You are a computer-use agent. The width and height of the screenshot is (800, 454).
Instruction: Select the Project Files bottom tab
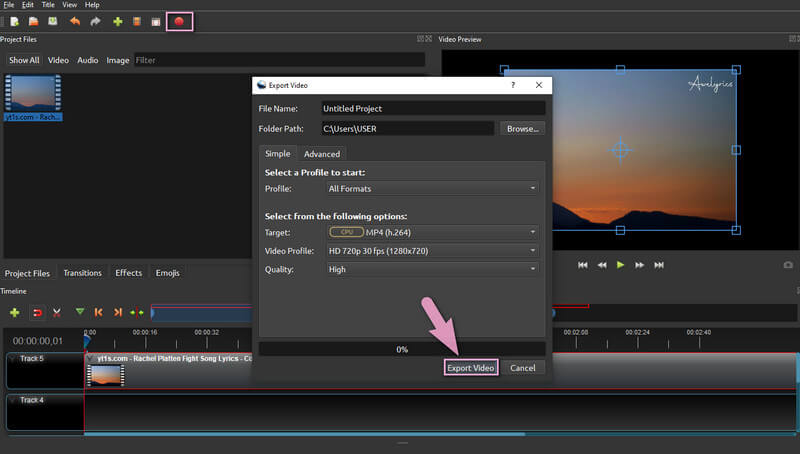tap(27, 273)
